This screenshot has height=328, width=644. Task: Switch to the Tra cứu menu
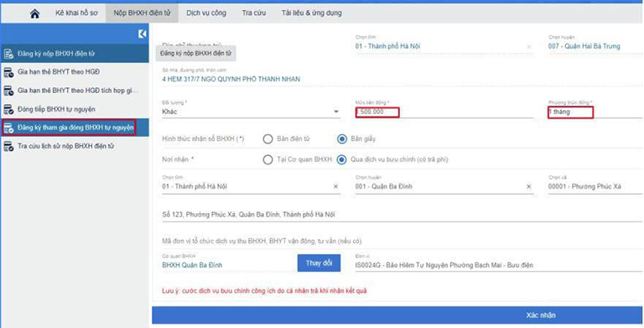pyautogui.click(x=254, y=13)
